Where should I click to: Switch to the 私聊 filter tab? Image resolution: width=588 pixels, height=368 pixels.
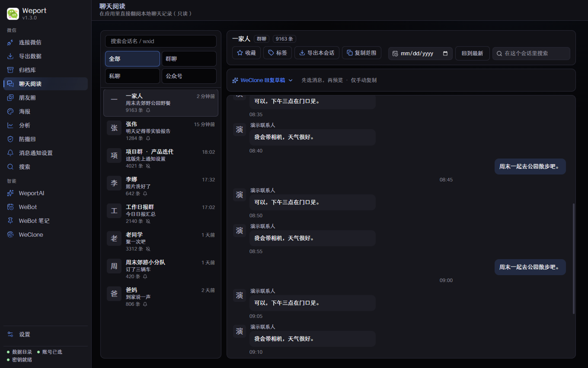coord(133,76)
